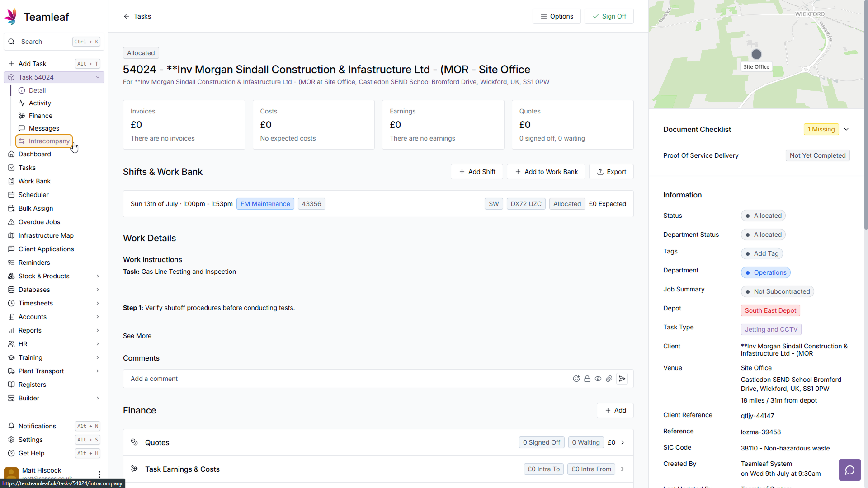868x488 pixels.
Task: Click See More link
Action: coord(137,336)
